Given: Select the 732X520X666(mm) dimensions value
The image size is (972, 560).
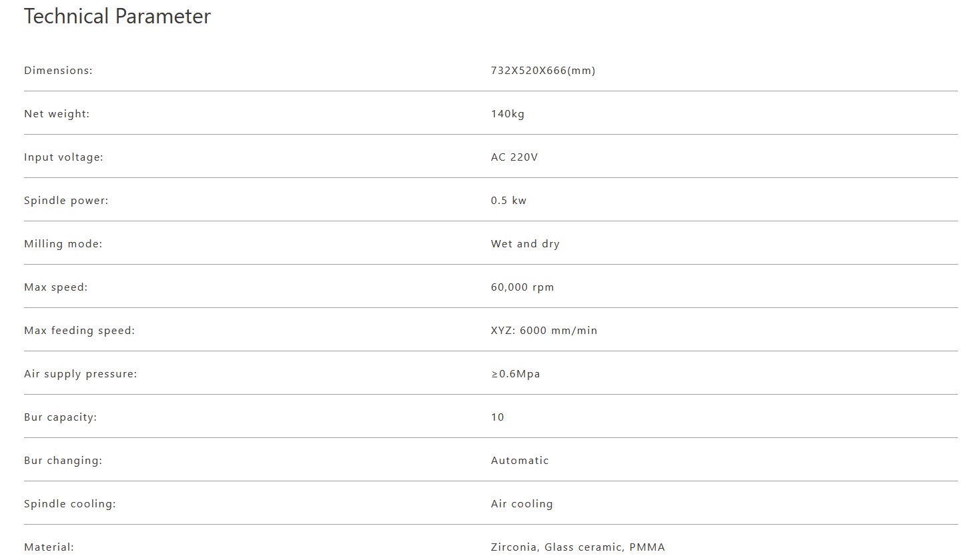Looking at the screenshot, I should pos(543,71).
